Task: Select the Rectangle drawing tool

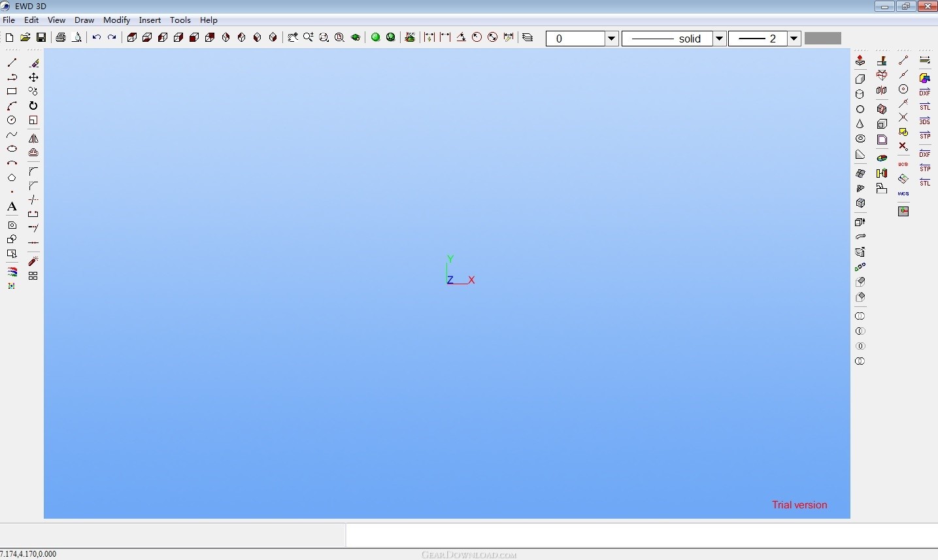Action: 12,91
